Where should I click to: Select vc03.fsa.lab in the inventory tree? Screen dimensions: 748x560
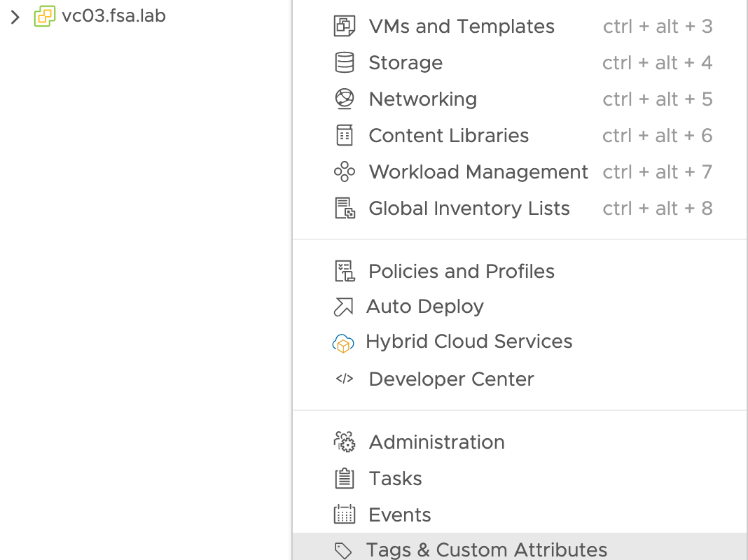[113, 16]
